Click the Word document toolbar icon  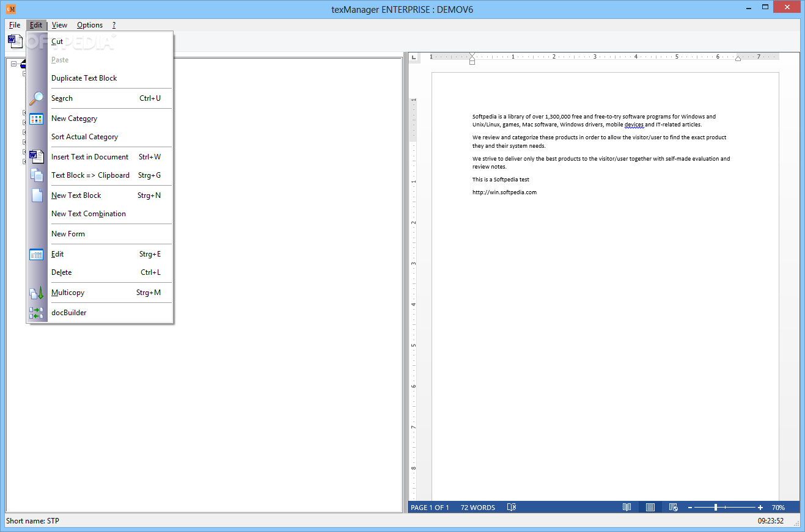click(x=15, y=42)
